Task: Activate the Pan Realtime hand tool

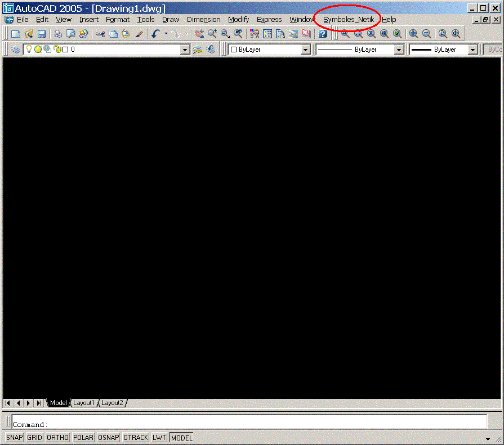Action: [199, 34]
